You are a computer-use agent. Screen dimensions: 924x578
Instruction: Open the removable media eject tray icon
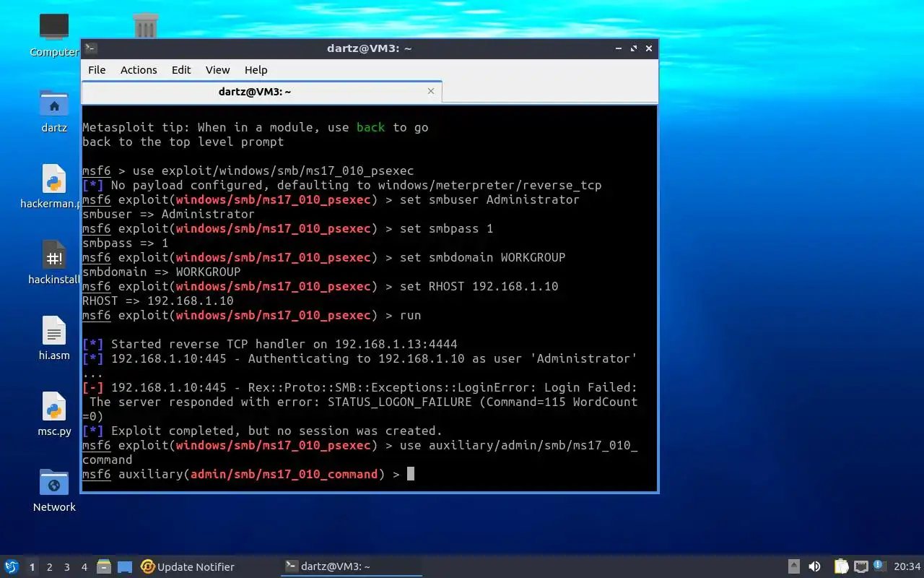pos(793,566)
